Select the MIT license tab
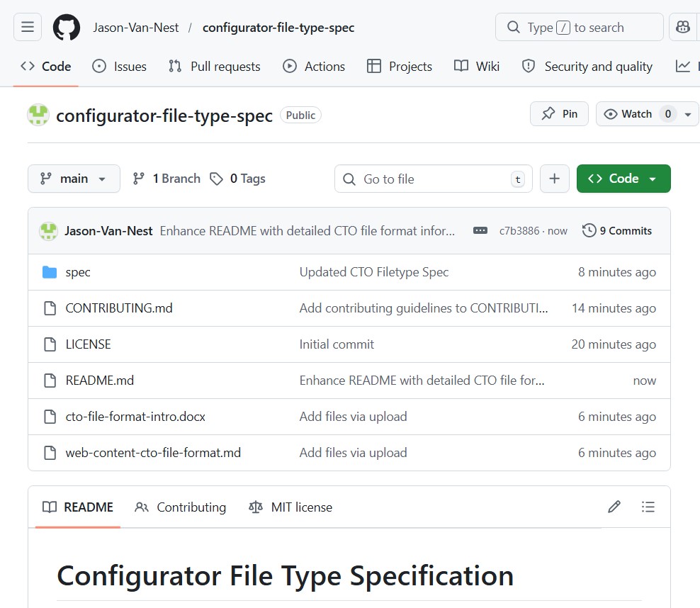 [x=290, y=507]
